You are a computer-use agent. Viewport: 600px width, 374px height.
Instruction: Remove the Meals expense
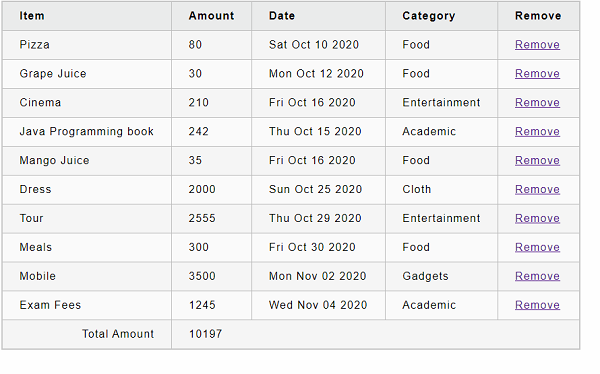coord(537,247)
